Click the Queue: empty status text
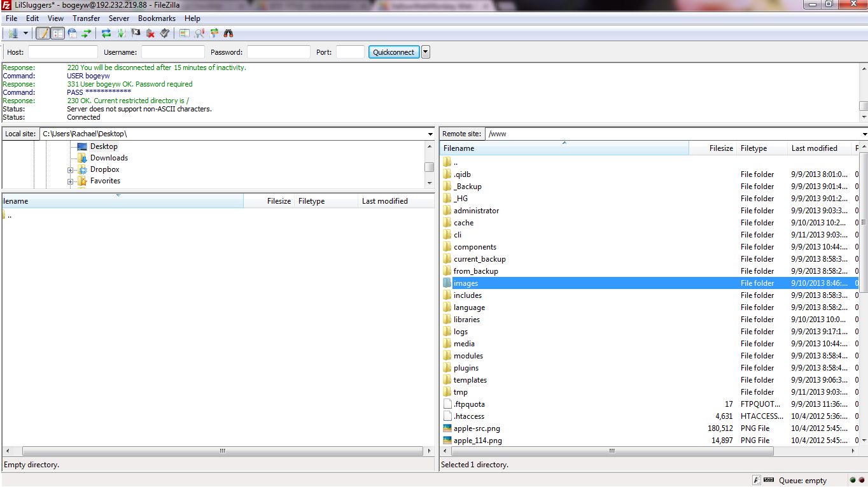Viewport: 868px width, 487px height. pos(802,481)
